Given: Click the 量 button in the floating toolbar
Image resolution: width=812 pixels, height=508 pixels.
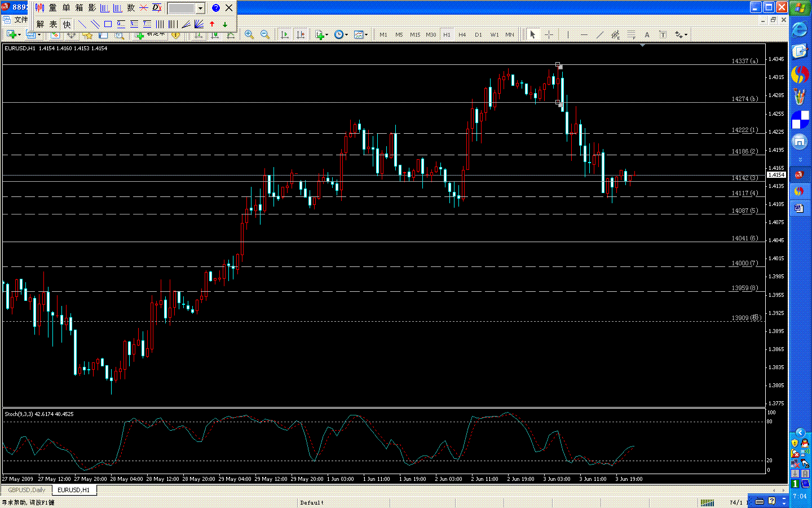Looking at the screenshot, I should [53, 8].
